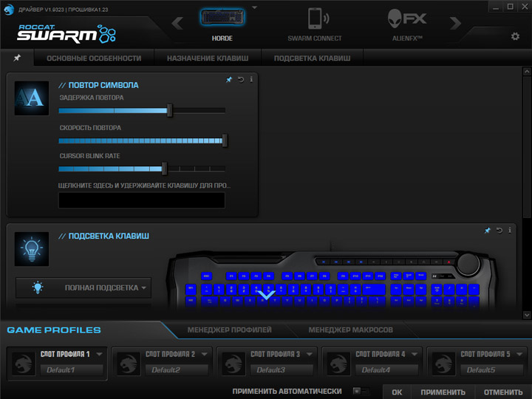The height and width of the screenshot is (399, 532).
Task: Click profile slot 2 Roccat icon
Action: (129, 364)
